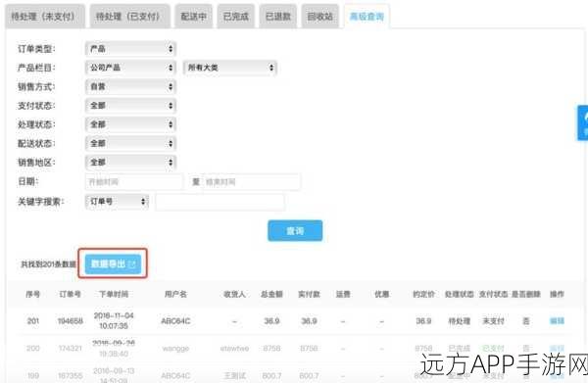Open the 已退款 tab

[x=278, y=17]
